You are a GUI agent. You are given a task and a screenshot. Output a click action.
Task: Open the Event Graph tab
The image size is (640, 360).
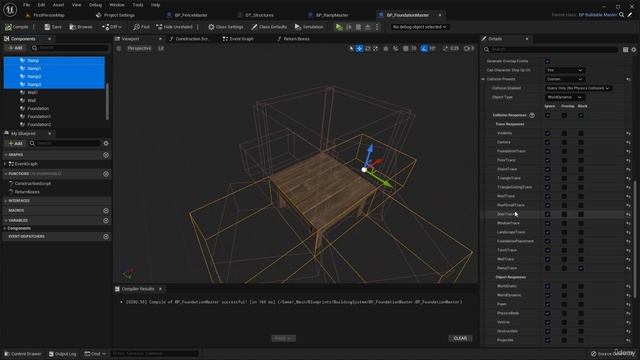241,39
